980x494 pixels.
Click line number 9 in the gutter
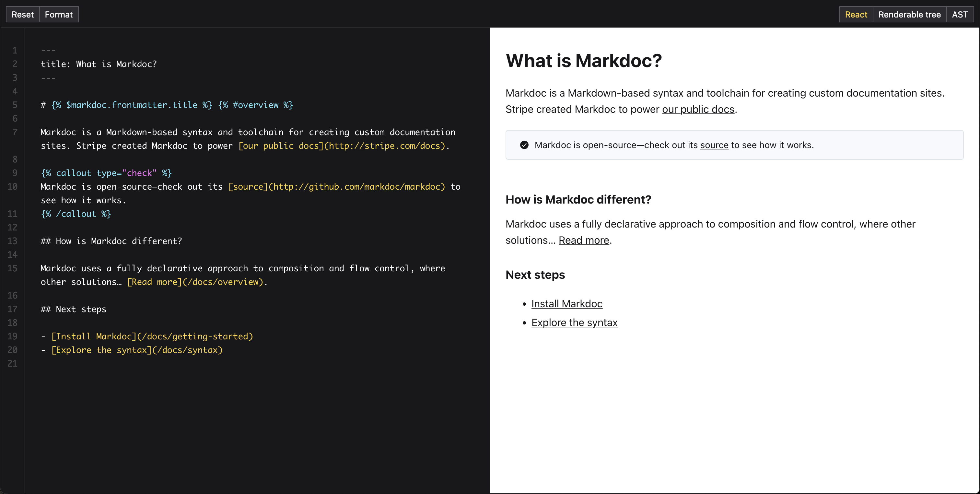15,173
